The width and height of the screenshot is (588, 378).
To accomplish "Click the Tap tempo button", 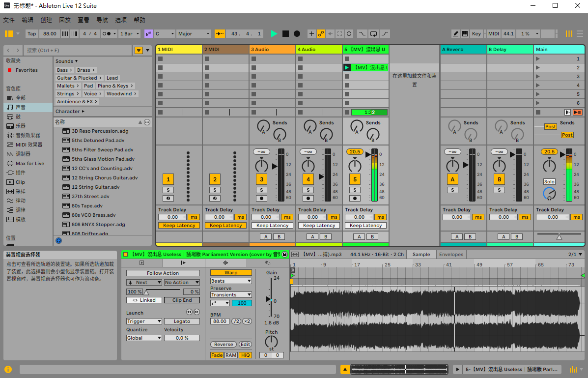I will [x=32, y=34].
